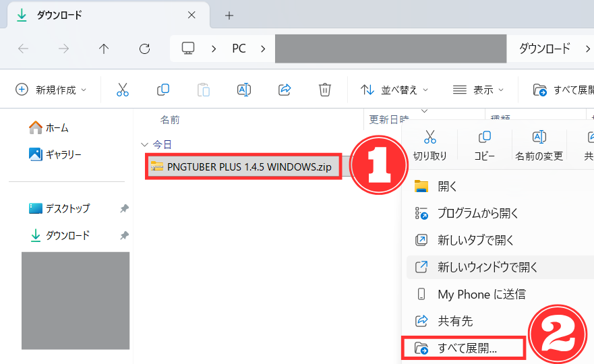The width and height of the screenshot is (594, 364).
Task: Open the 新規作成 dropdown menu
Action: (x=51, y=90)
